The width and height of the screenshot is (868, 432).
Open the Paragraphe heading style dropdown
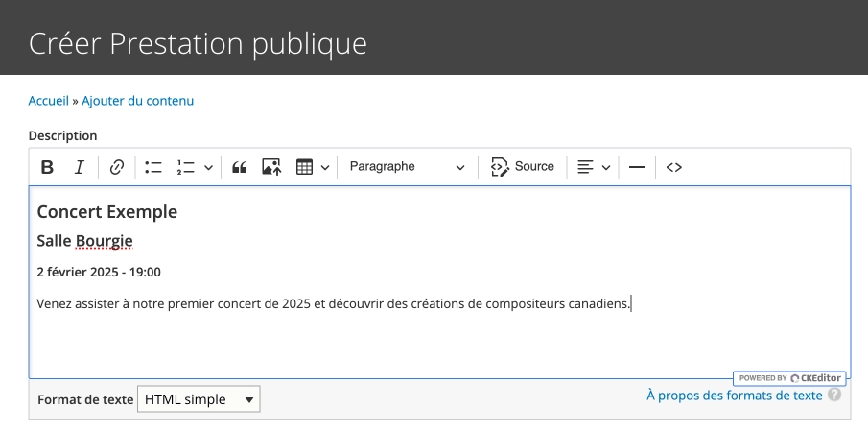(x=407, y=167)
